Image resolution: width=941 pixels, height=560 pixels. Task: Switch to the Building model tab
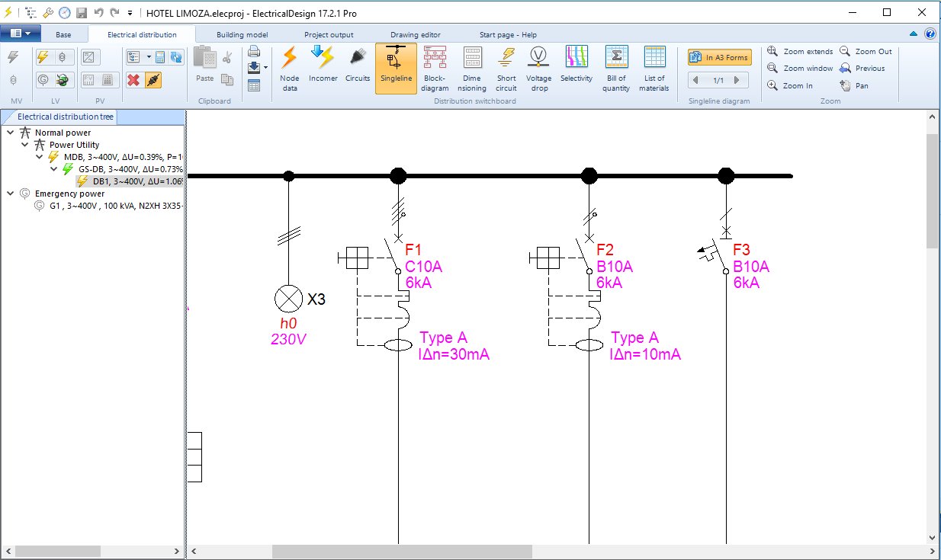tap(242, 35)
